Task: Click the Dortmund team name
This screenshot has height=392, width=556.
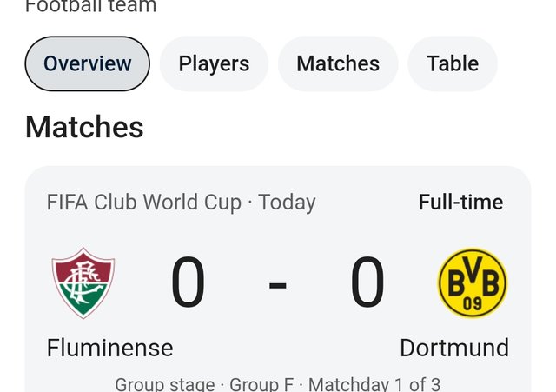Action: click(454, 348)
